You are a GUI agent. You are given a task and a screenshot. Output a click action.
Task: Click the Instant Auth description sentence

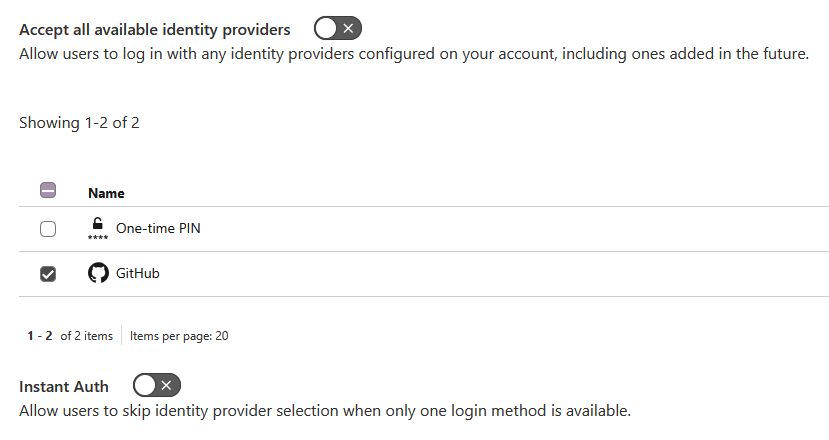pyautogui.click(x=325, y=410)
